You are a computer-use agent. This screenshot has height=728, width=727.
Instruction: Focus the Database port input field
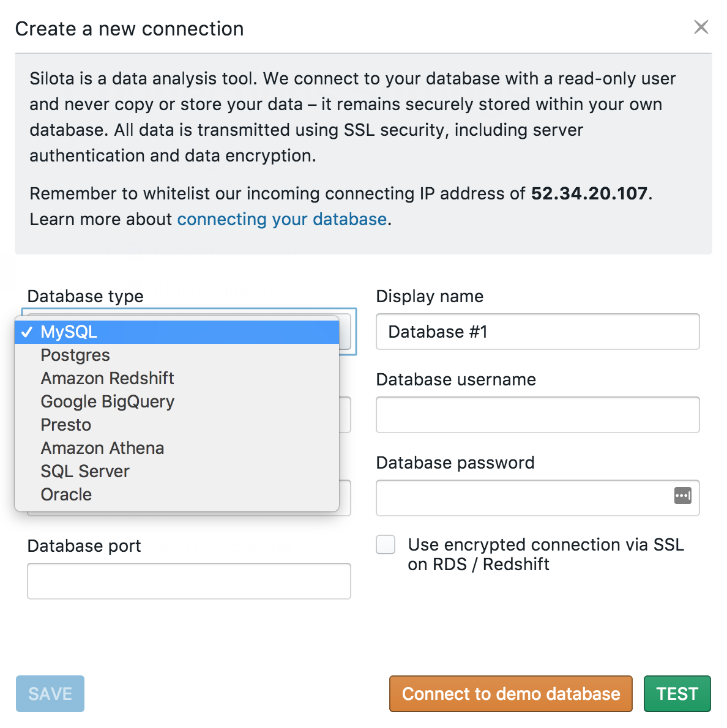pyautogui.click(x=189, y=581)
